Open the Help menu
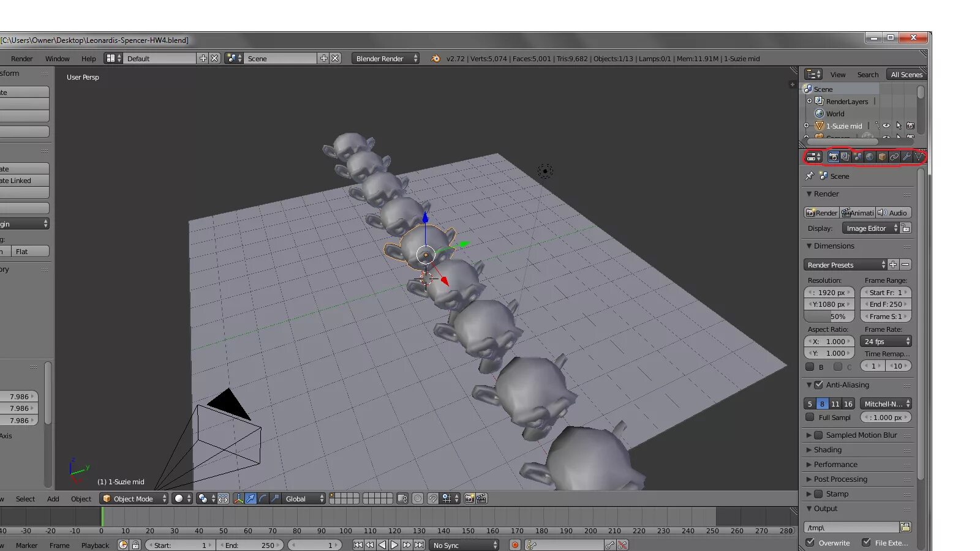 (89, 59)
